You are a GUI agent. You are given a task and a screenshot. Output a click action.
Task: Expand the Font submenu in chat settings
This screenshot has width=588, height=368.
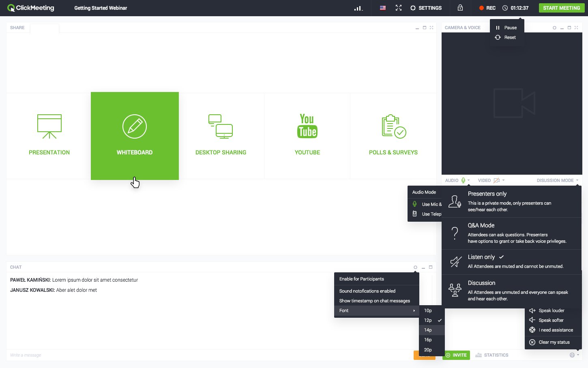[343, 310]
